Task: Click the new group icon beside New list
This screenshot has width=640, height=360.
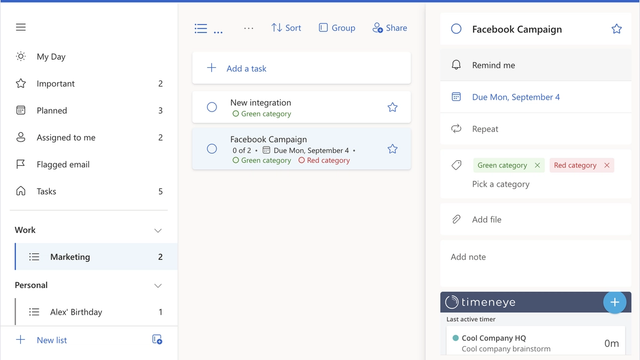Action: pyautogui.click(x=157, y=339)
